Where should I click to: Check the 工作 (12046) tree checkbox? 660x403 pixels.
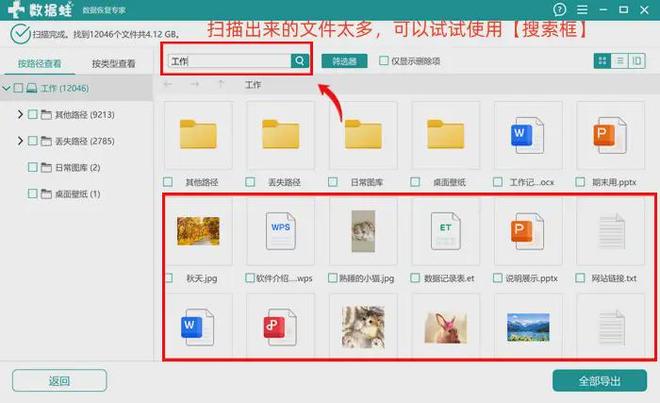[18, 88]
